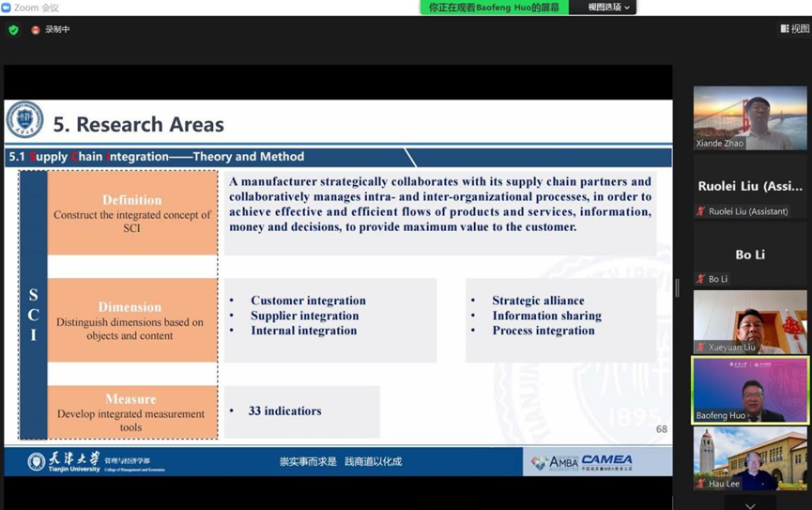Image resolution: width=812 pixels, height=510 pixels.
Task: Click the green encryption shield icon
Action: point(13,30)
